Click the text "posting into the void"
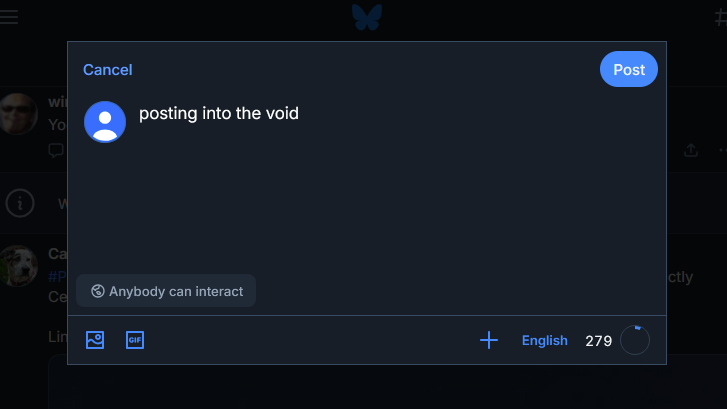The width and height of the screenshot is (727, 409). pyautogui.click(x=219, y=113)
